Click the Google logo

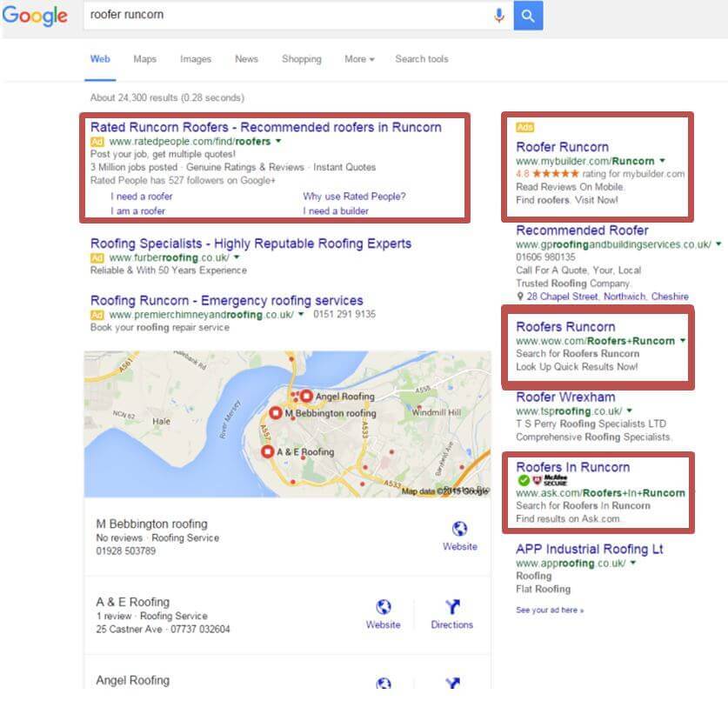click(35, 16)
